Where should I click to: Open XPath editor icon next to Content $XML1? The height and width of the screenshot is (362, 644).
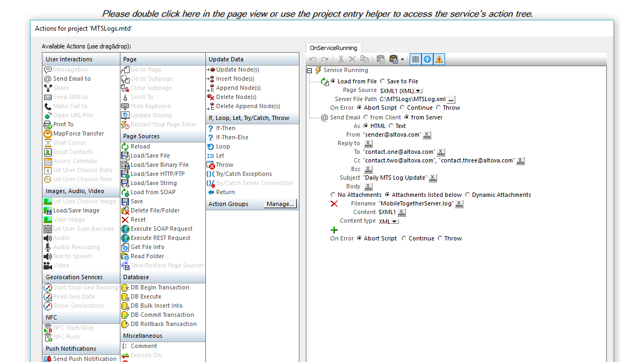[402, 212]
